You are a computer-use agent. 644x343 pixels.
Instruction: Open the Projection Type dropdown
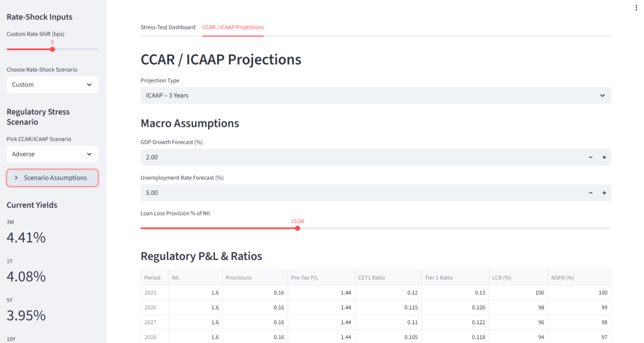(x=375, y=95)
